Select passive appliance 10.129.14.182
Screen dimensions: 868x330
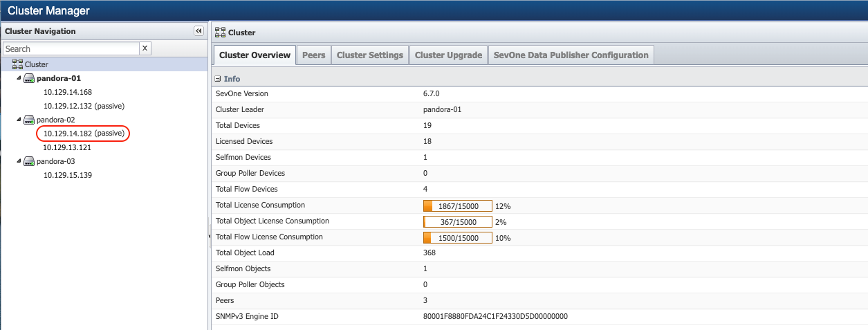tap(84, 134)
